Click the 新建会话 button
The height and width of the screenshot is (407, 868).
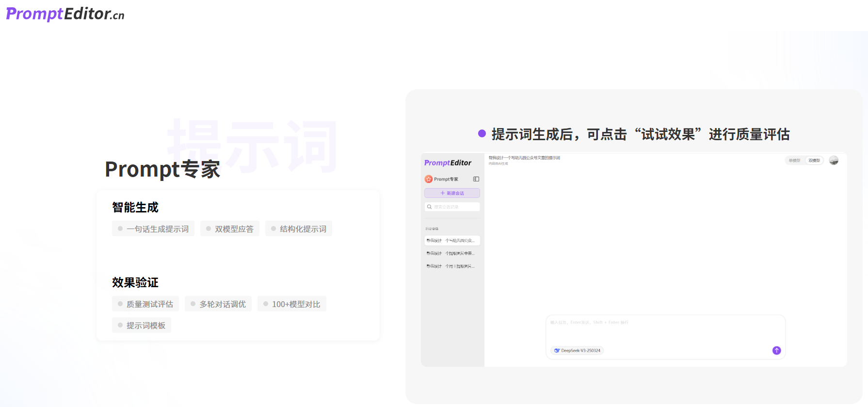pos(452,193)
